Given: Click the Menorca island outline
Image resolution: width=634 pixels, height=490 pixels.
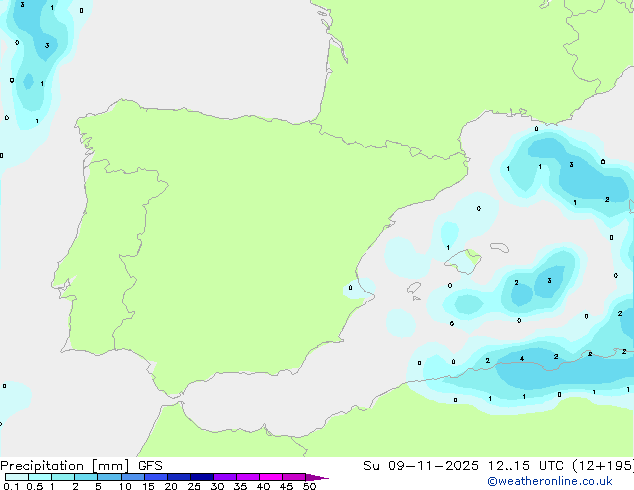Looking at the screenshot, I should 500,247.
